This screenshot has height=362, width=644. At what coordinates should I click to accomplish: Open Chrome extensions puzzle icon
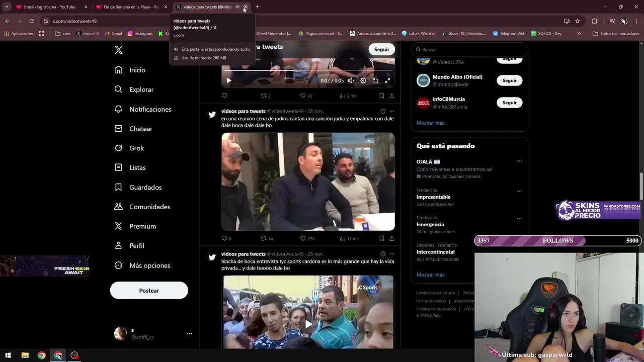click(595, 21)
